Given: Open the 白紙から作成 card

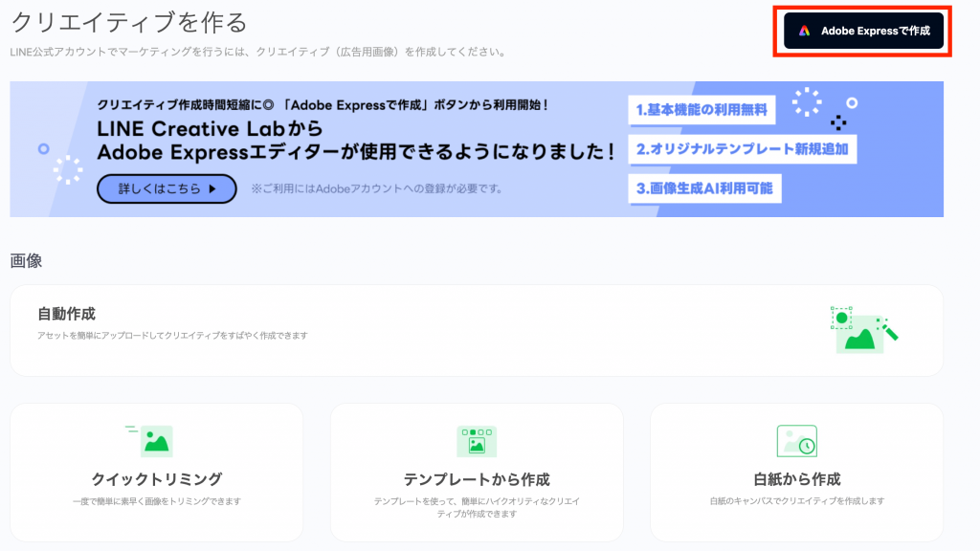Looking at the screenshot, I should coord(795,472).
